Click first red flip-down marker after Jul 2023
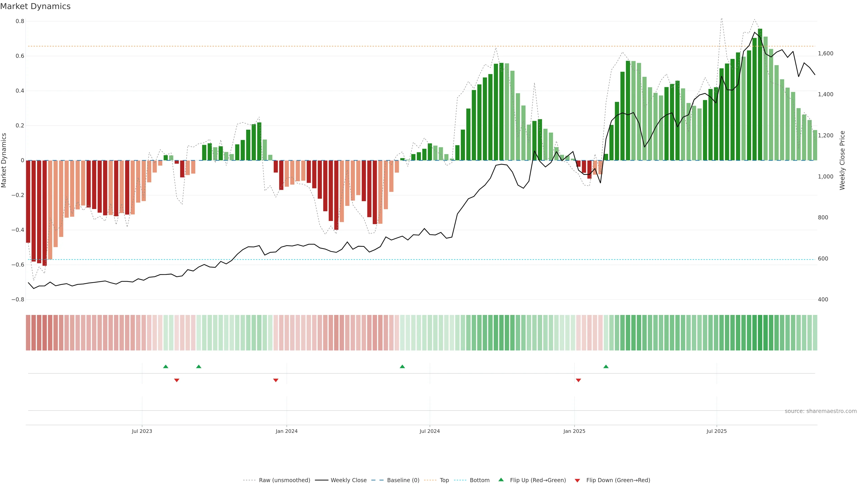Viewport: 868px width, 488px height. pyautogui.click(x=177, y=380)
